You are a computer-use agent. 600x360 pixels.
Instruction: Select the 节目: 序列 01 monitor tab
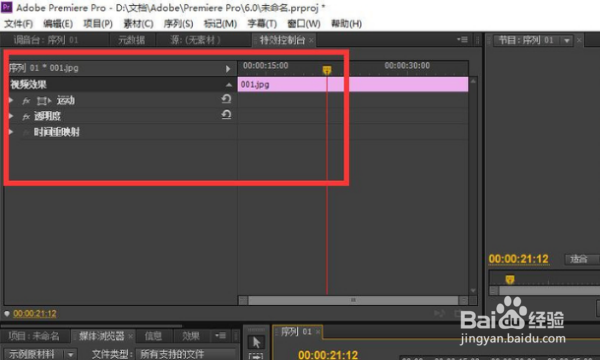coord(527,40)
